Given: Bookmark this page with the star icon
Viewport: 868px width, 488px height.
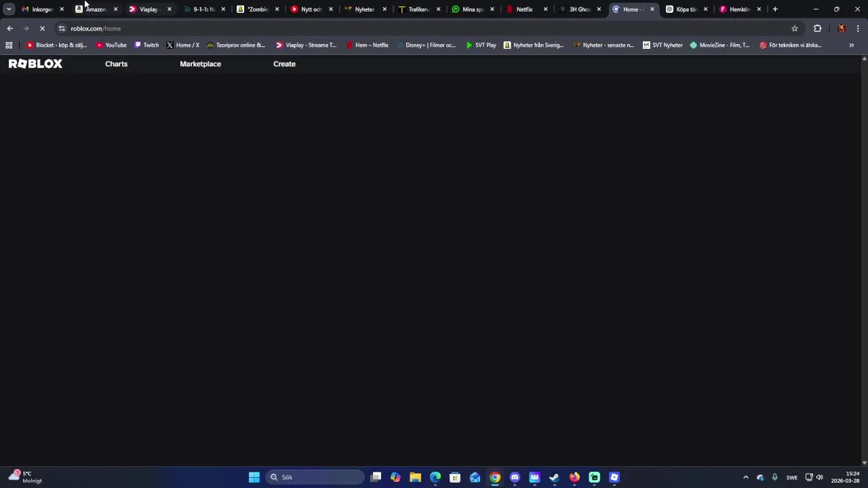Looking at the screenshot, I should pos(795,28).
